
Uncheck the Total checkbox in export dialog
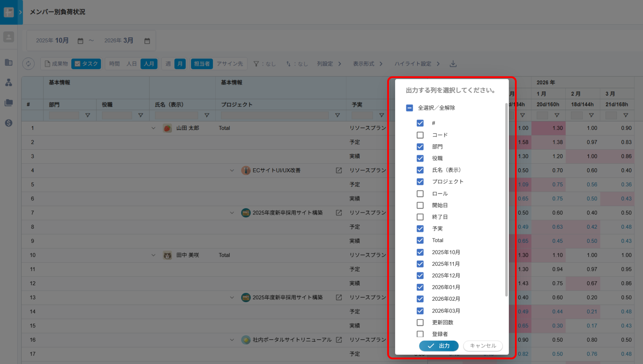click(420, 240)
